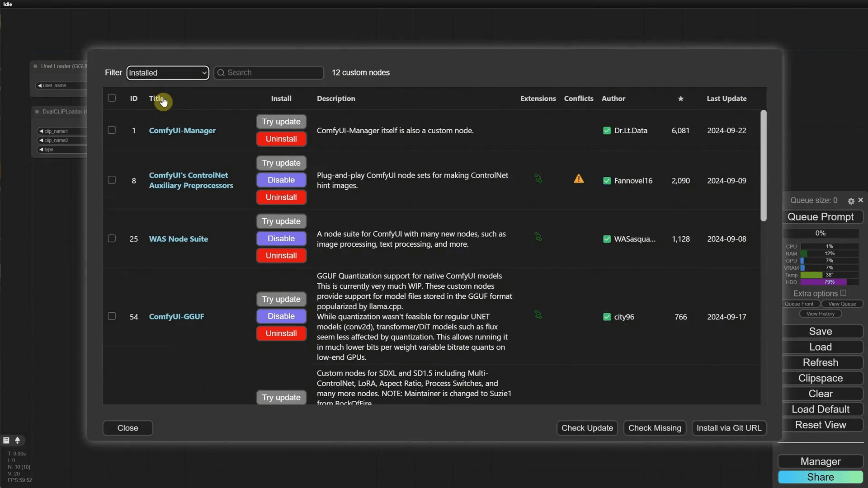Click the list panel icon bottom-left
Viewport: 868px width, 488px height.
click(x=6, y=440)
